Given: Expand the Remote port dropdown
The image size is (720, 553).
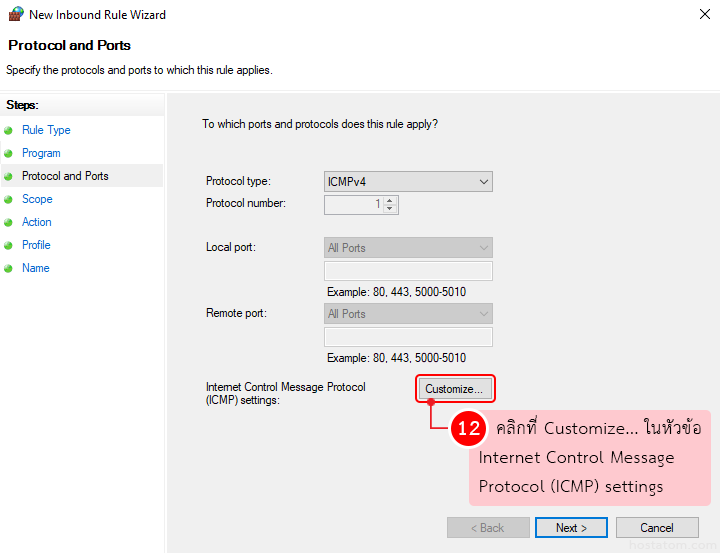Looking at the screenshot, I should (x=408, y=314).
